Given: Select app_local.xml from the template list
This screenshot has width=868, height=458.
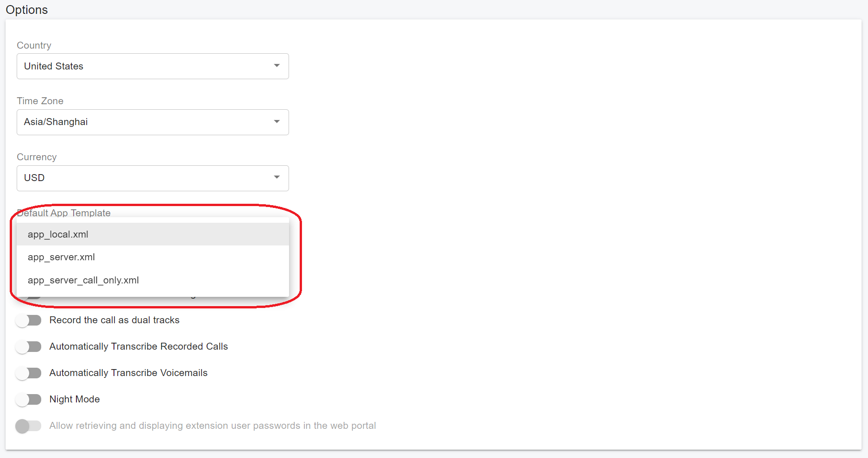Looking at the screenshot, I should click(58, 234).
